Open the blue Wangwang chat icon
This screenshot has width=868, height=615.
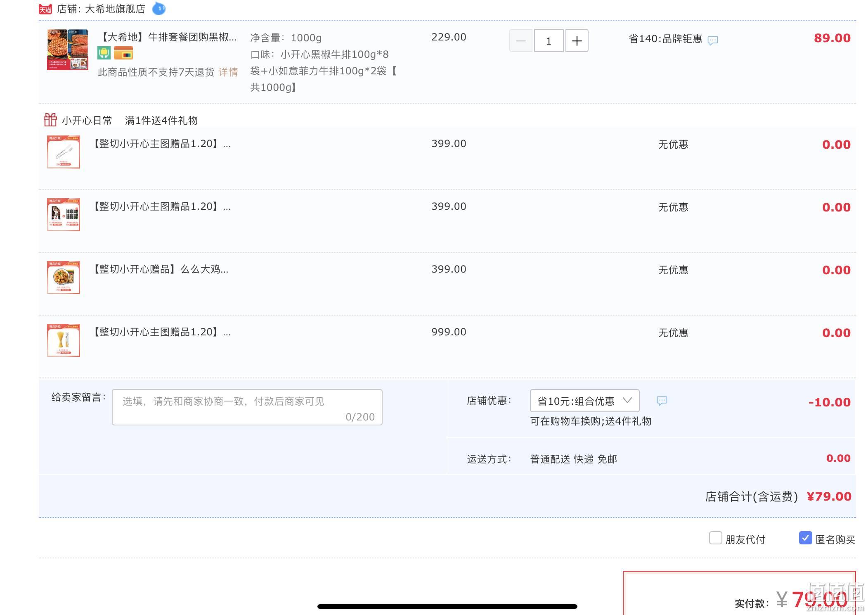click(x=159, y=8)
